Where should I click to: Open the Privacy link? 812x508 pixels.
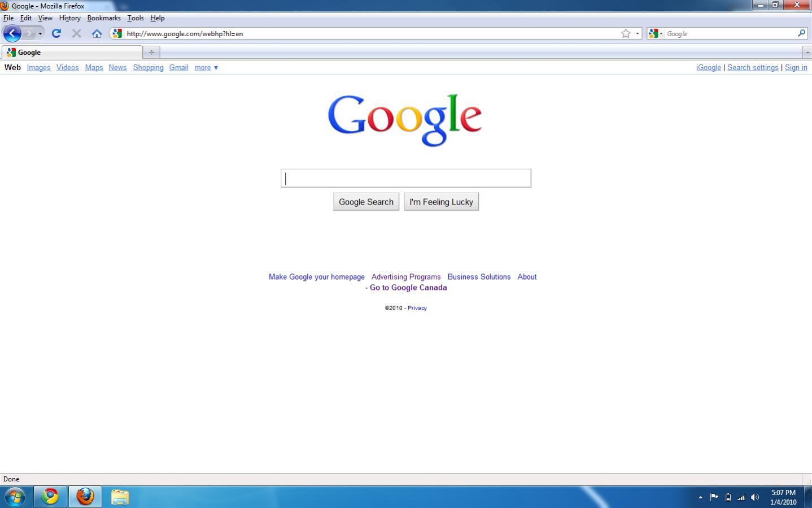(x=417, y=308)
